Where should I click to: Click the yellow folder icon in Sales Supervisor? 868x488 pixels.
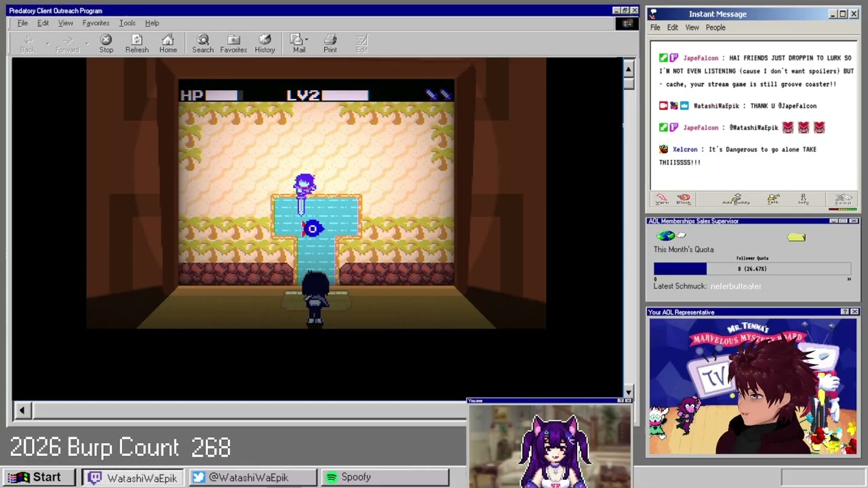(x=796, y=237)
